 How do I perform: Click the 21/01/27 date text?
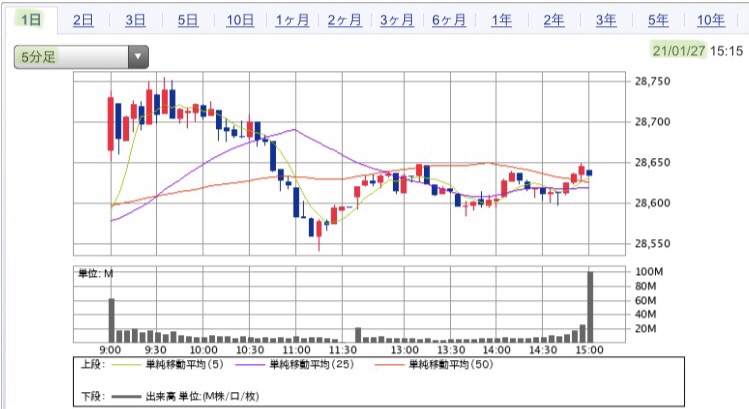tap(679, 51)
